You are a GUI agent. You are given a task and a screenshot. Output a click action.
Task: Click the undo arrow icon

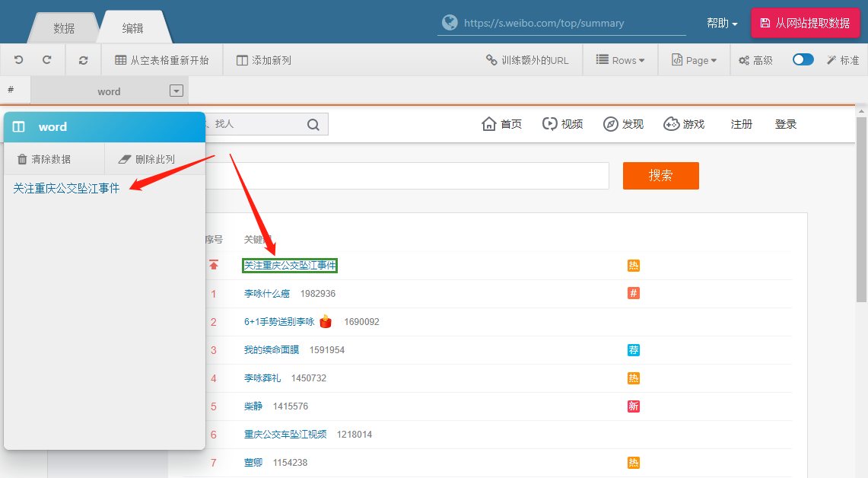[19, 60]
